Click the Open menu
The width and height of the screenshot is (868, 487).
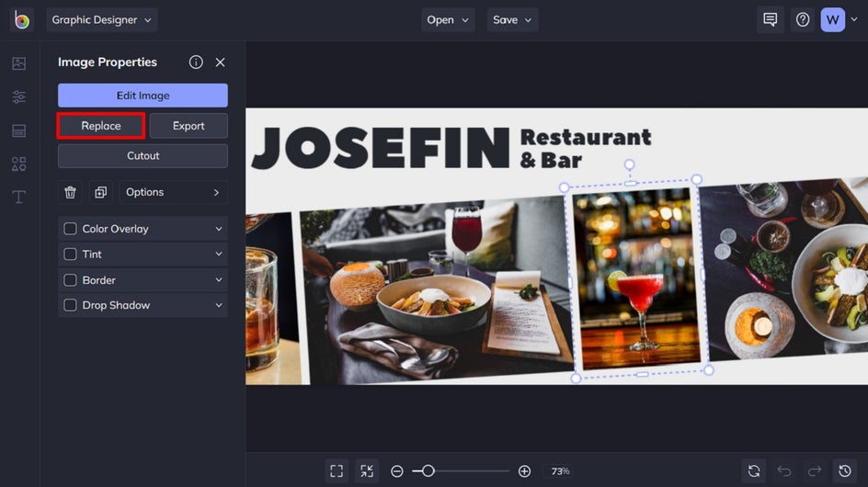(447, 20)
